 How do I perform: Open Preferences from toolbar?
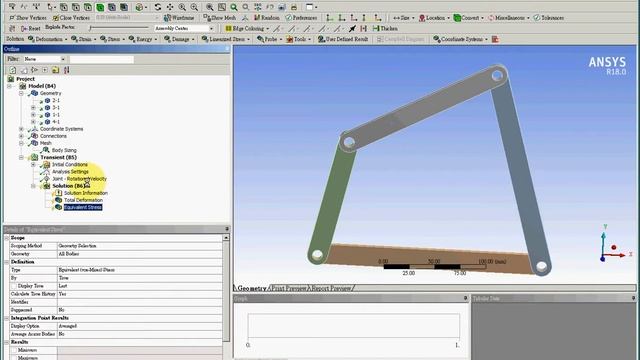pos(301,18)
